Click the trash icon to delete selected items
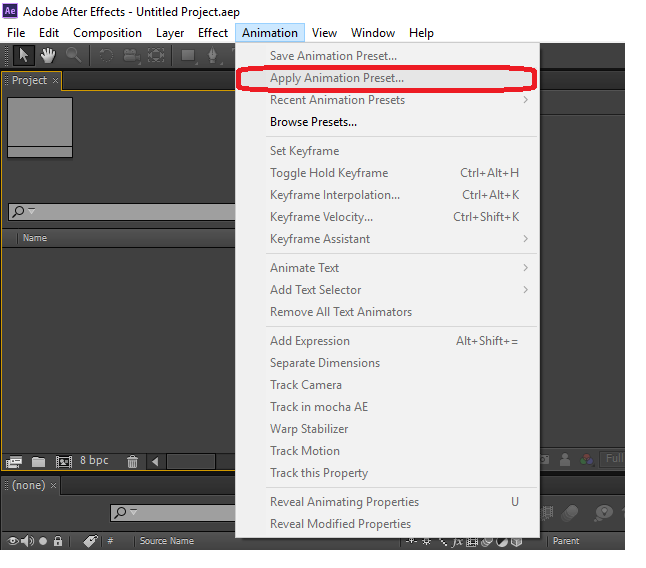 (x=132, y=462)
